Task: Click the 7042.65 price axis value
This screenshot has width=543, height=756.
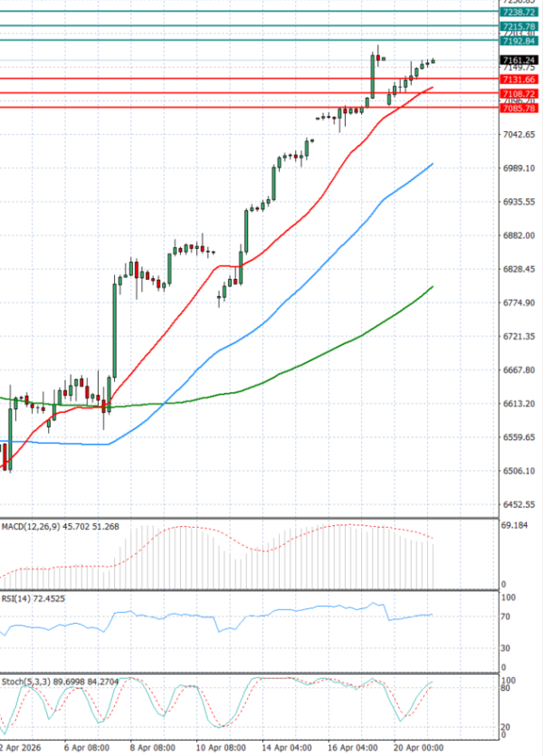Action: point(519,135)
